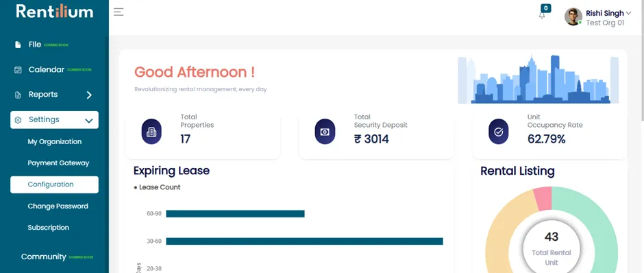The height and width of the screenshot is (273, 644).
Task: Click the Calendar icon in sidebar
Action: pos(18,70)
